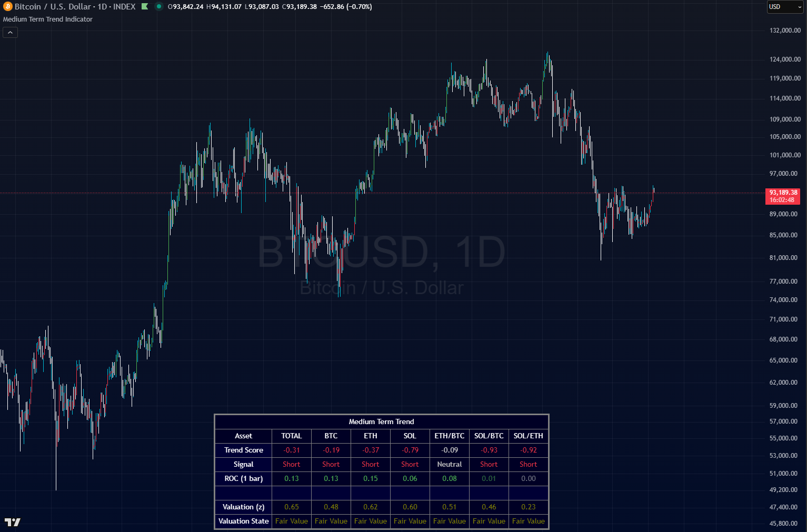Screen dimensions: 807x532
Task: Click the green data status dot
Action: click(158, 7)
